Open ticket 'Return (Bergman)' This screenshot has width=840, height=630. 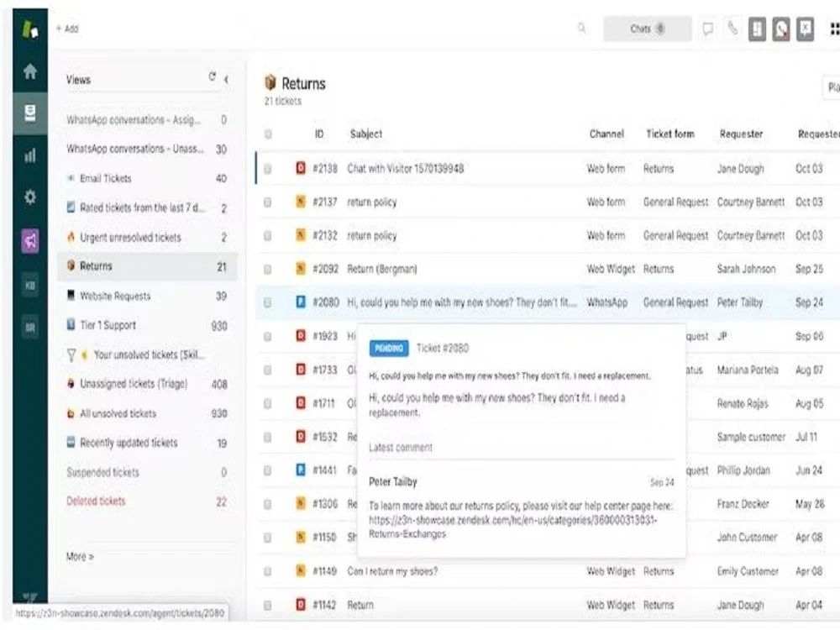coord(382,269)
